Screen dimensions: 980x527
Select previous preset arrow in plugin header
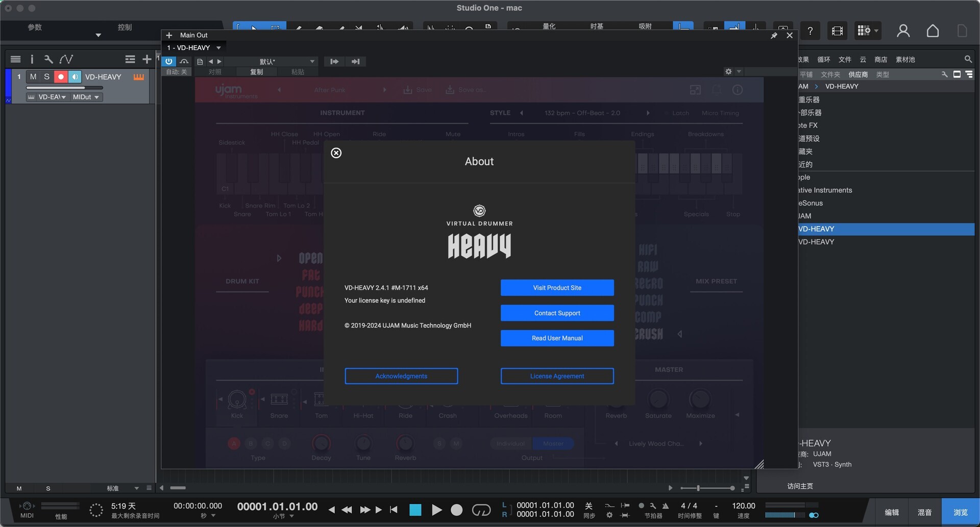coord(210,62)
